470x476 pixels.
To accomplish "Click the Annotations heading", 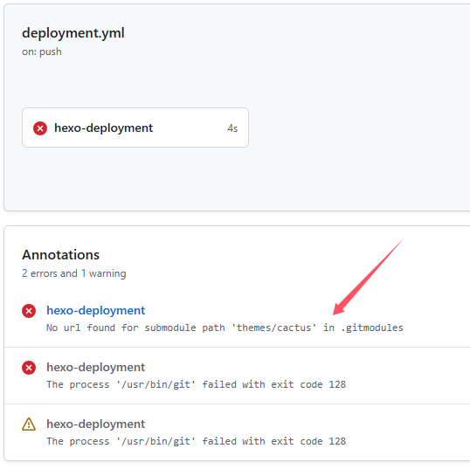I will [x=61, y=255].
